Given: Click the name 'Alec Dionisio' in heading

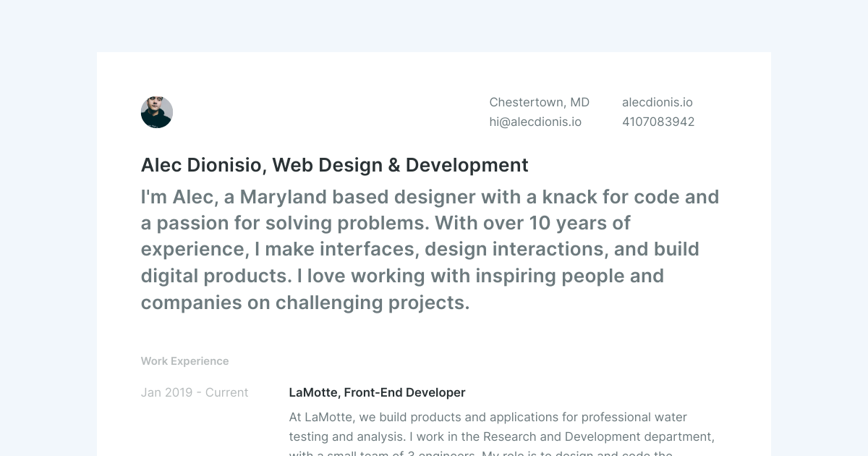Looking at the screenshot, I should coord(201,165).
